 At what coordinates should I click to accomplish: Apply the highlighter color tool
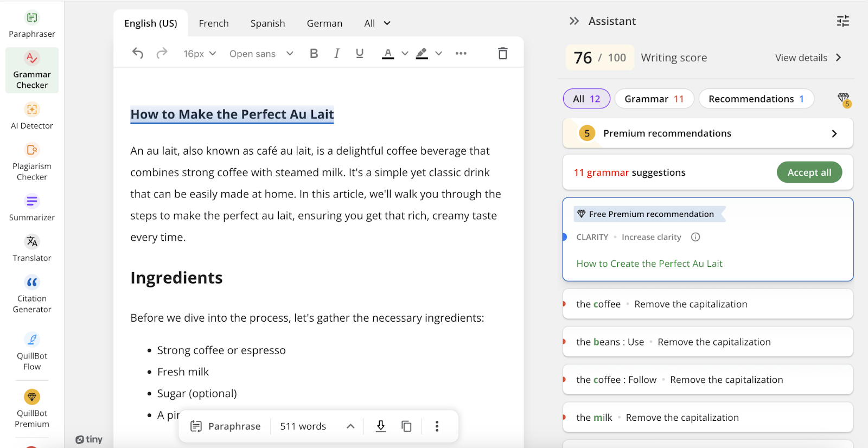tap(422, 53)
